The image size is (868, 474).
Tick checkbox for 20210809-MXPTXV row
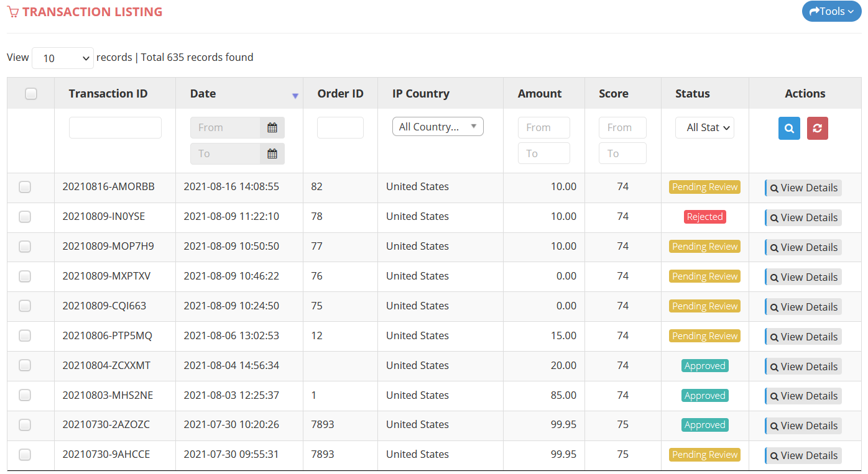tap(25, 276)
